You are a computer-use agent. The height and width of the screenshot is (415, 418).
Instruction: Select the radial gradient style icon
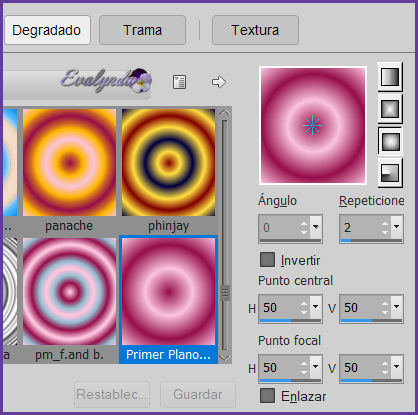pos(390,173)
